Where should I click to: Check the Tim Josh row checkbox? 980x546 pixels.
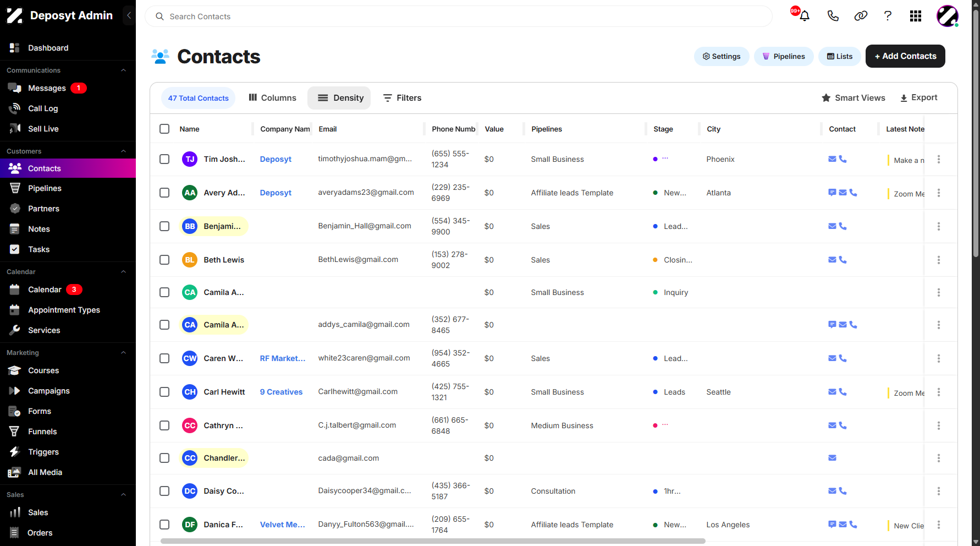click(164, 159)
